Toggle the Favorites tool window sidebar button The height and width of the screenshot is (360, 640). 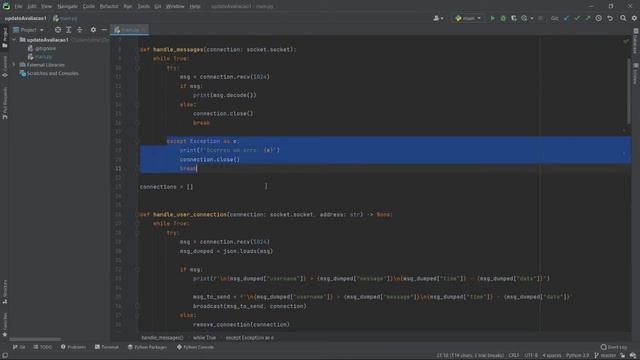tap(5, 325)
